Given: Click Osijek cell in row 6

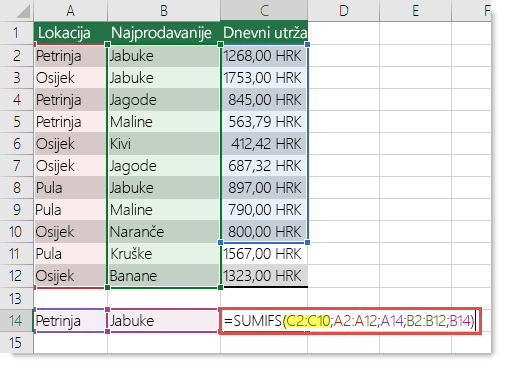Looking at the screenshot, I should click(x=70, y=144).
